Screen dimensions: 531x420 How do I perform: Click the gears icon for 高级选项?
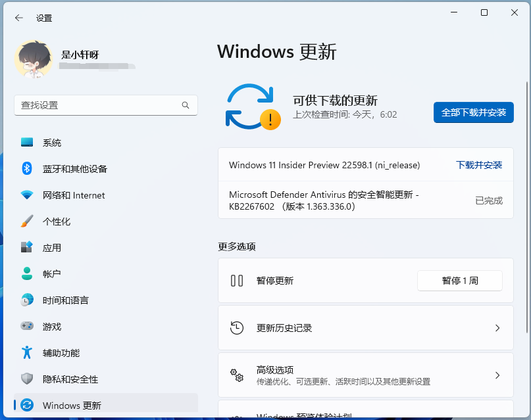point(237,375)
